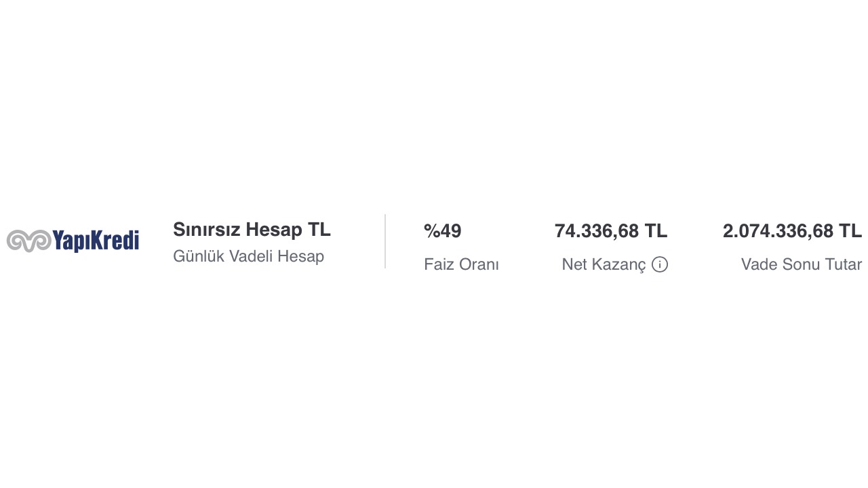
Task: Select the 74.336,68 TL net gain amount
Action: 611,231
